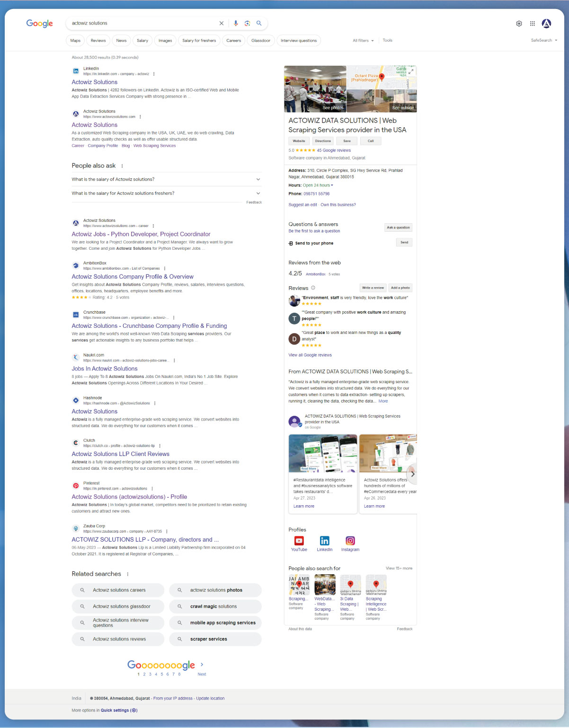The image size is (569, 728).
Task: Open the Blog sitelink under Actowiz Solutions
Action: (125, 146)
